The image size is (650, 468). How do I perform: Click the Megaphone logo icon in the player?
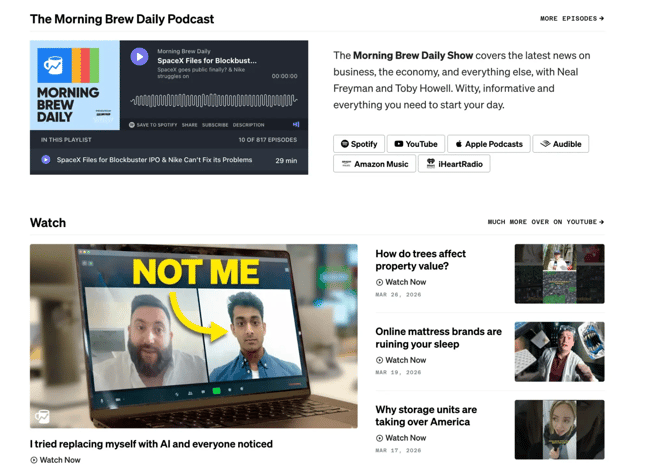pos(296,124)
